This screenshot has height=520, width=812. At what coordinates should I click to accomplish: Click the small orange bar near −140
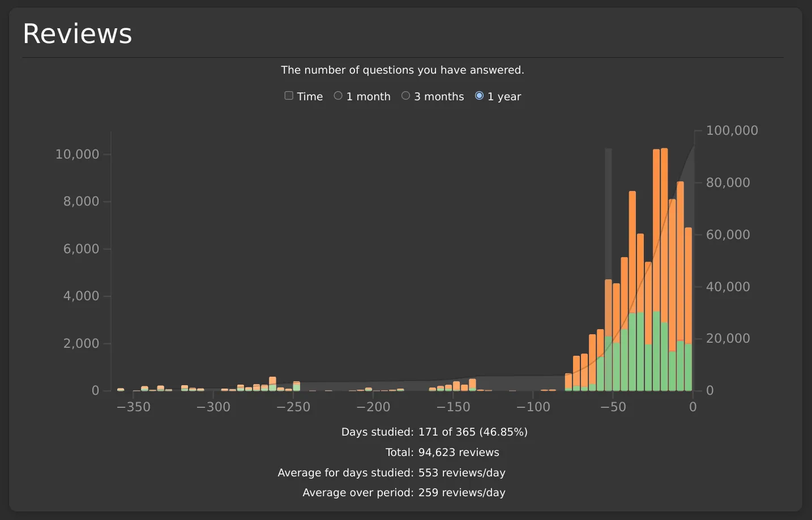(472, 383)
